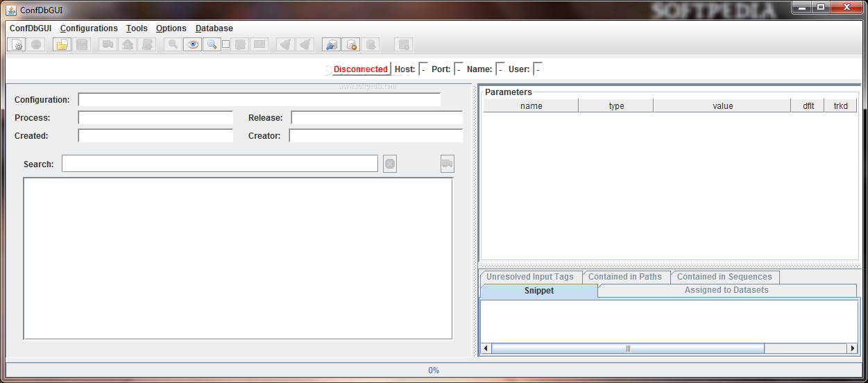Focus the Creator text field
This screenshot has height=383, width=868.
pyautogui.click(x=376, y=136)
